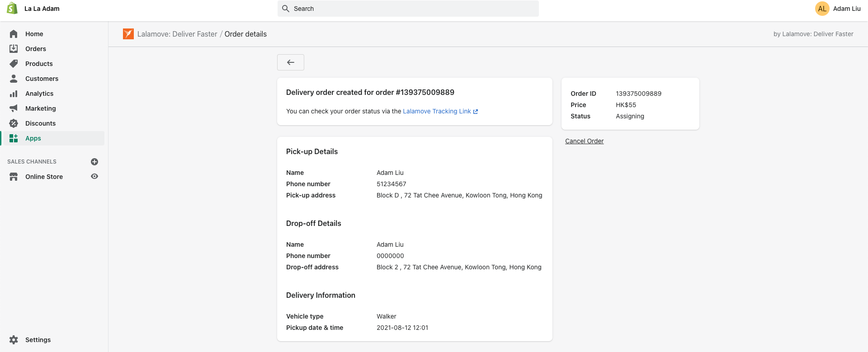Click the Online Store storefront icon
Screen dimensions: 868x352
click(14, 177)
